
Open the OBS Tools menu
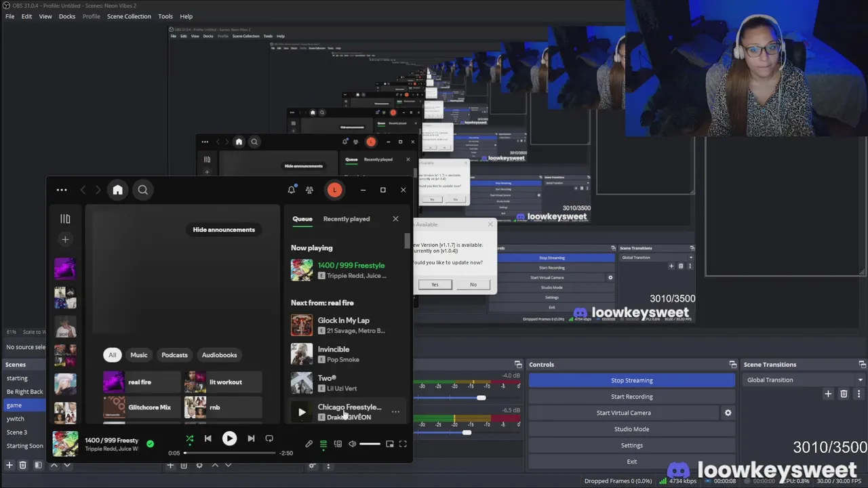point(165,16)
